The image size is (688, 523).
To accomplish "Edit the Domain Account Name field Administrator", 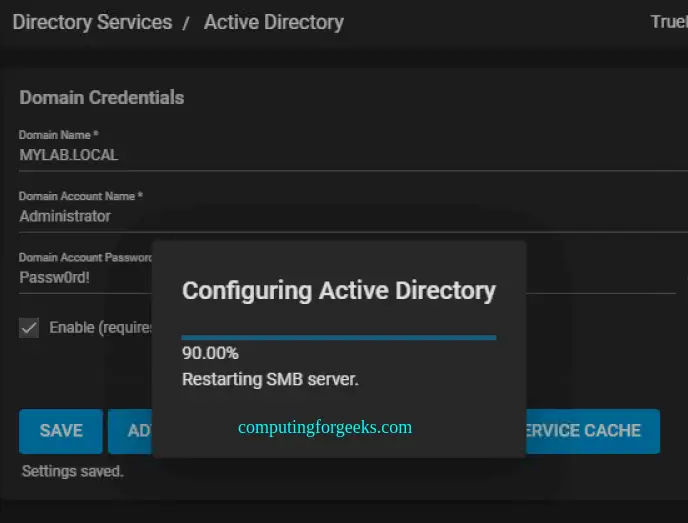I will (x=353, y=216).
